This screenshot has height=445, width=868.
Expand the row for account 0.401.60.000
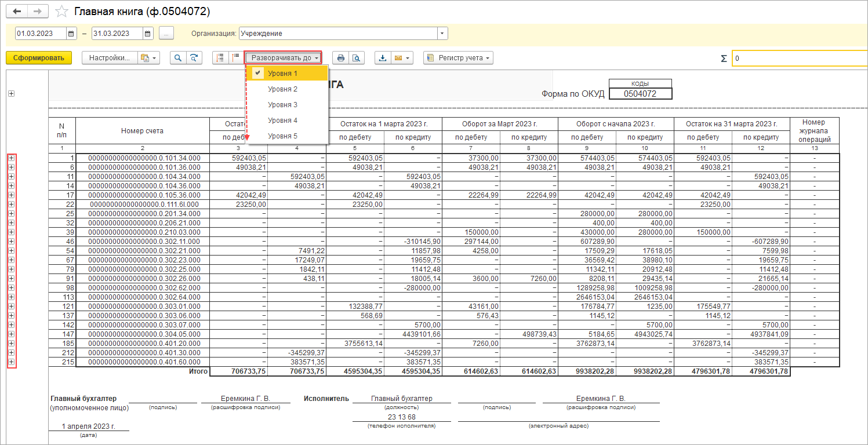[x=12, y=362]
